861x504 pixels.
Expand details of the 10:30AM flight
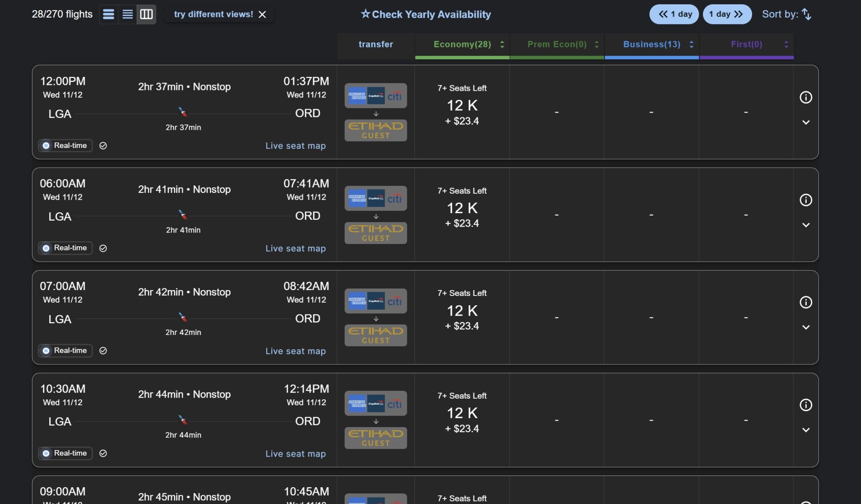click(x=806, y=430)
